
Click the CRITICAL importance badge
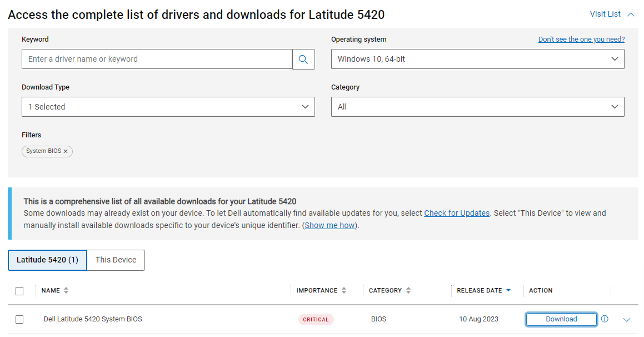(x=316, y=319)
